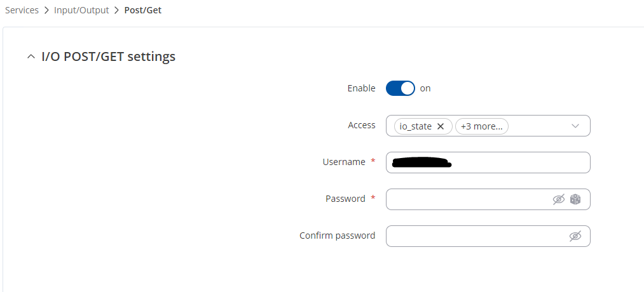The image size is (644, 292).
Task: Click the Username field label
Action: 344,162
